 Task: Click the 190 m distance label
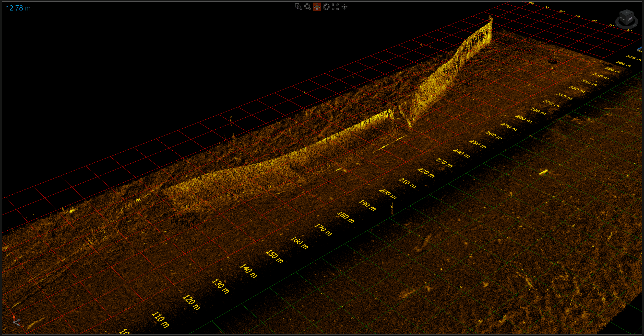[x=367, y=205]
